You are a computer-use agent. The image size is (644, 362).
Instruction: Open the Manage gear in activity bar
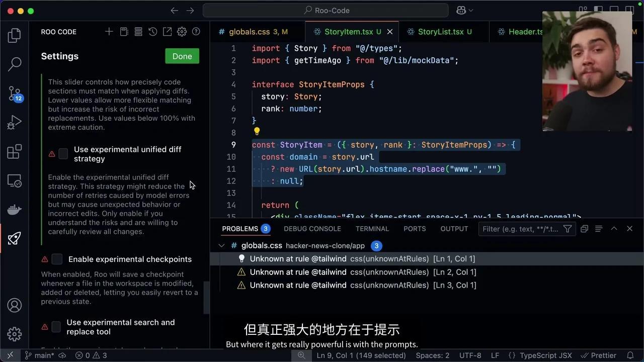point(15,334)
